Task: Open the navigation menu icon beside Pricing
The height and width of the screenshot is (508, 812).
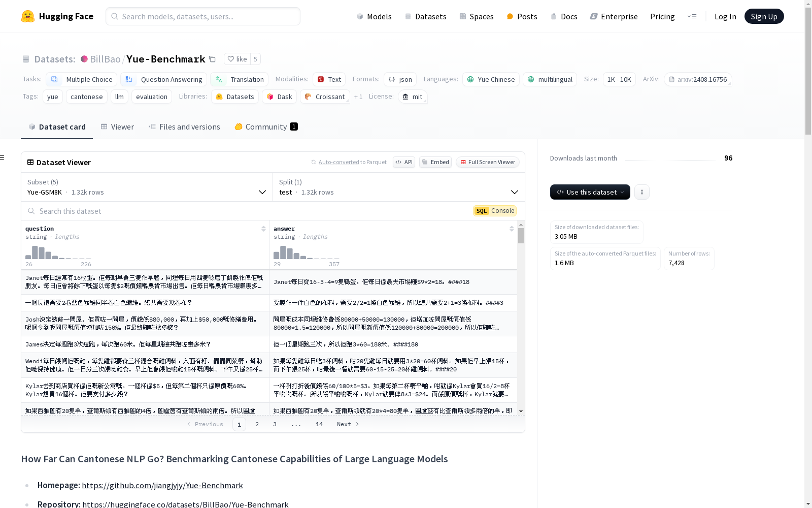Action: coord(692,16)
